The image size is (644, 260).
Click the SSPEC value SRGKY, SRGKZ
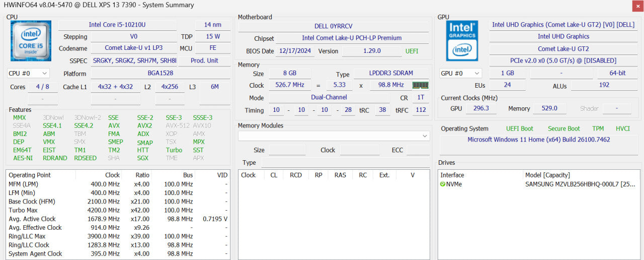(134, 60)
